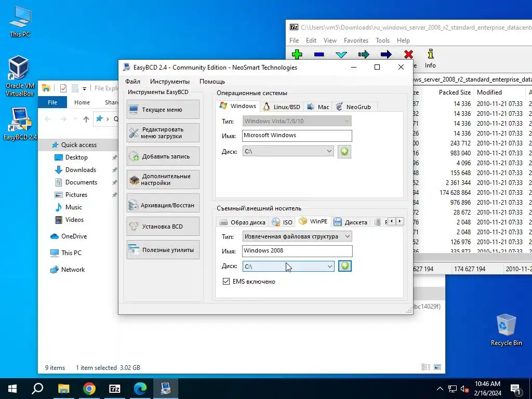Click the blue Extract minus icon in 7-Zip
Viewport: 532px width, 399px height.
[x=319, y=54]
